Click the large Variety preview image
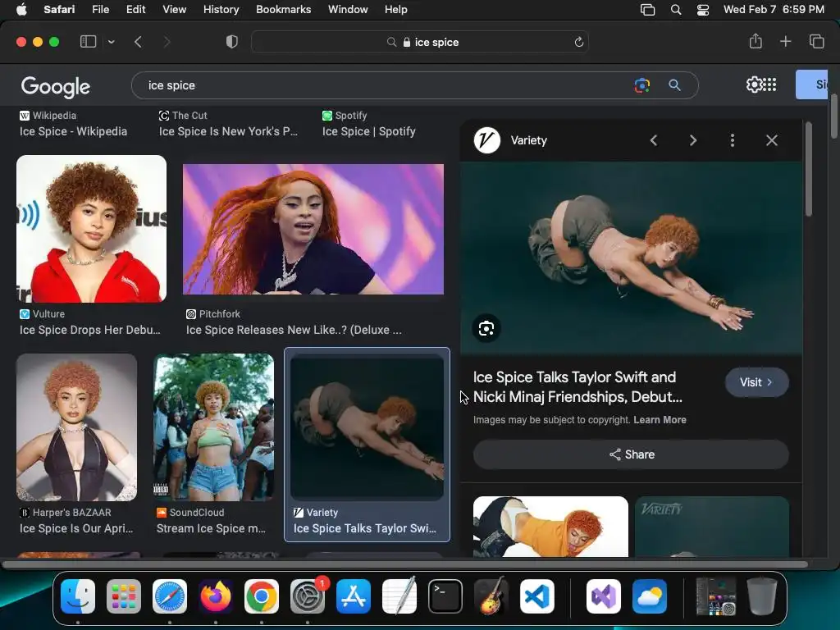840x630 pixels. click(x=631, y=258)
